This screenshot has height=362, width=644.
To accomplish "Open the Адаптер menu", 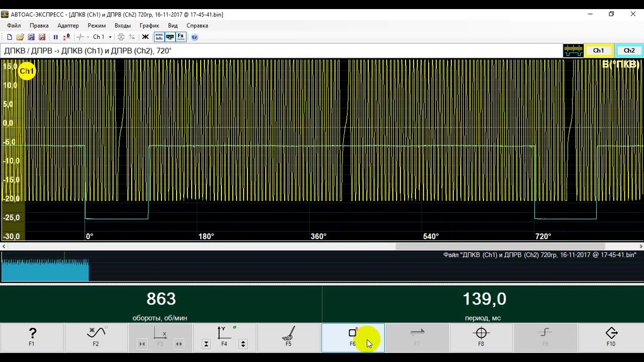I will pyautogui.click(x=68, y=26).
